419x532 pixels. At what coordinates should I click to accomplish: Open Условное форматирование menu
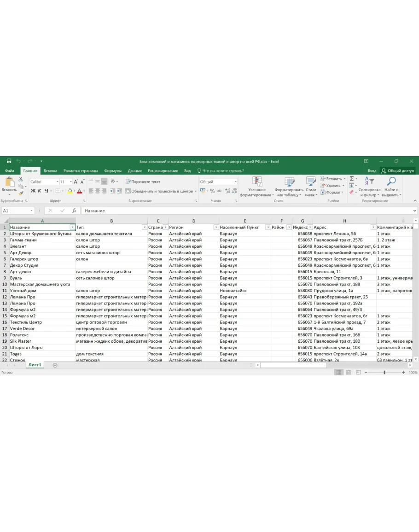click(257, 187)
